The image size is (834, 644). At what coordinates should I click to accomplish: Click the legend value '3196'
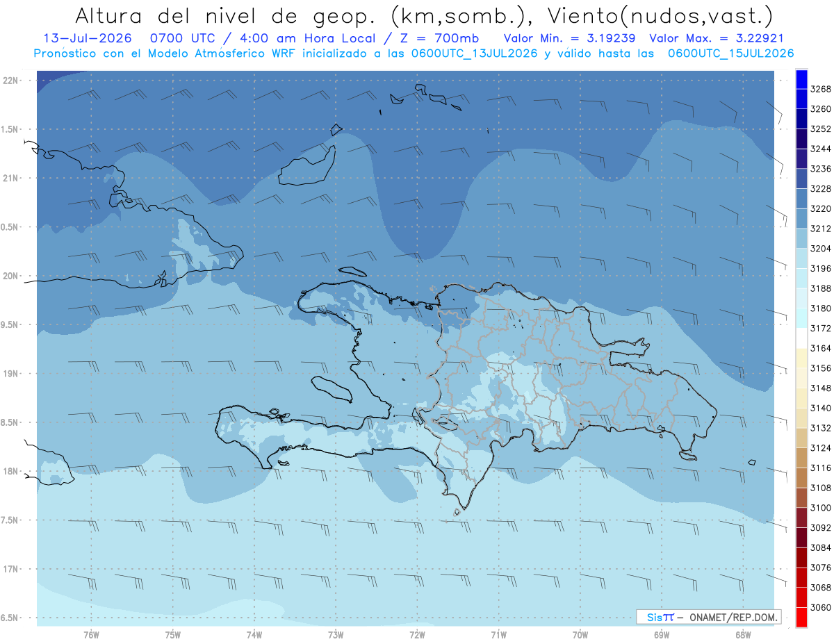coord(820,268)
